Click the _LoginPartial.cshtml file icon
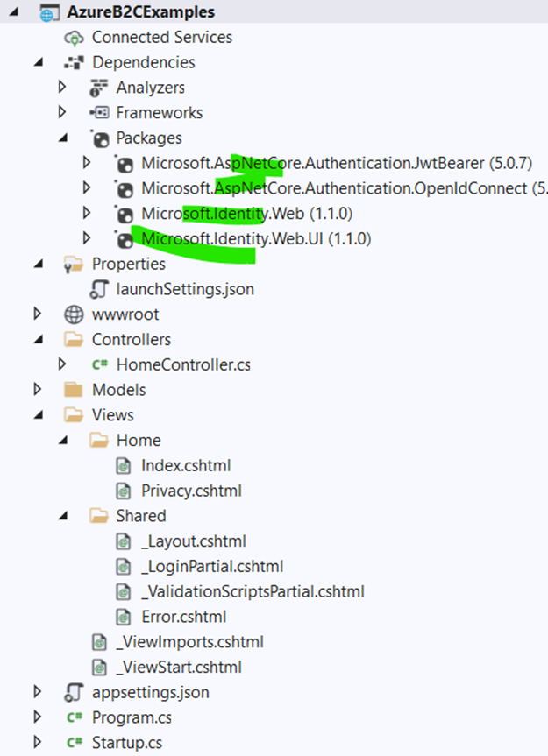The height and width of the screenshot is (756, 548). (124, 567)
